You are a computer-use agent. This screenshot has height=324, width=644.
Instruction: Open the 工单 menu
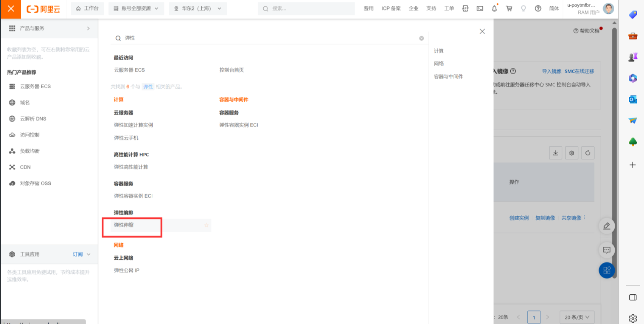click(x=449, y=8)
